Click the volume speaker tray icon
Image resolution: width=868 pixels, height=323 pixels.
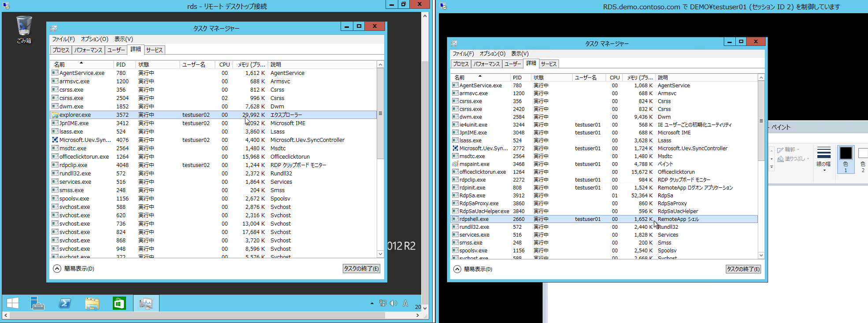tap(393, 303)
